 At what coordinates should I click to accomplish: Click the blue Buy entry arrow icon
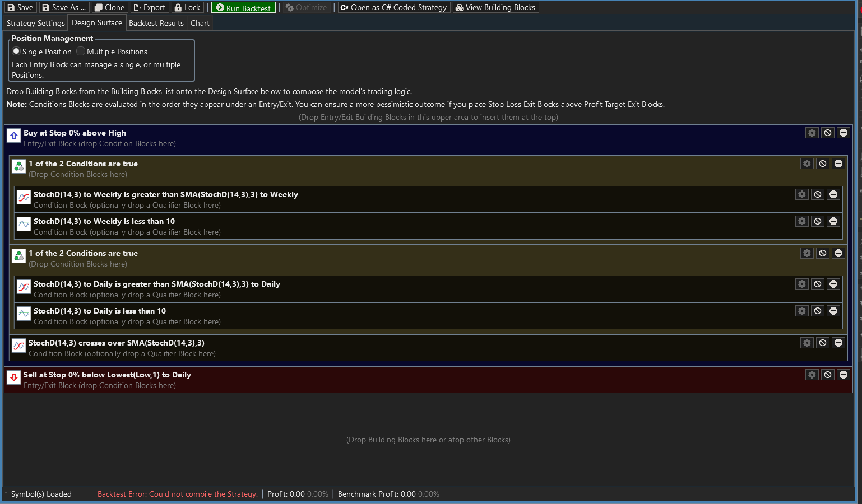(x=13, y=136)
